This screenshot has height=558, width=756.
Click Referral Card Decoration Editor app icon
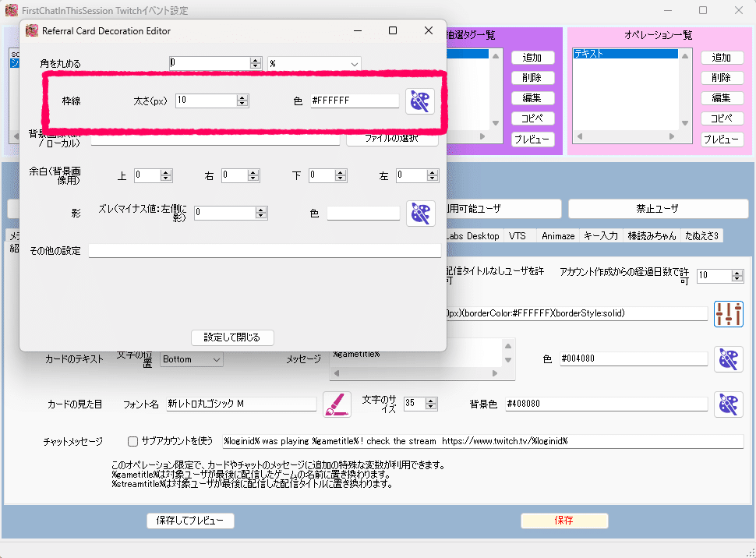(x=32, y=31)
